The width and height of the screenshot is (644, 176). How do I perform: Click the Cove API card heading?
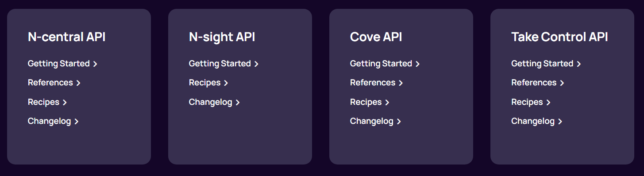click(376, 37)
